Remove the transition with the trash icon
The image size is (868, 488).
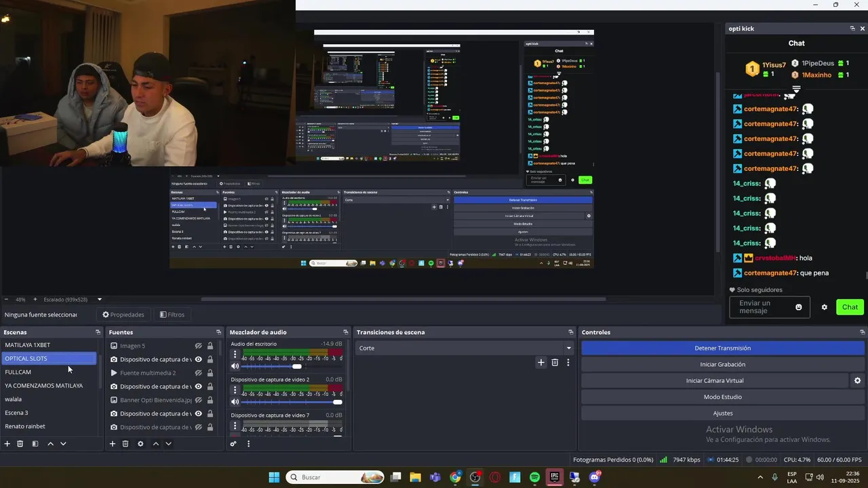click(x=555, y=363)
